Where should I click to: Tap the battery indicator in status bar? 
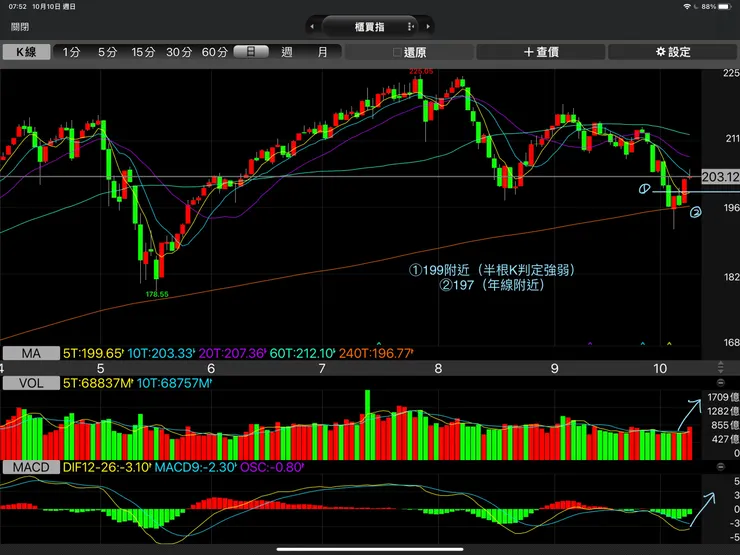(x=724, y=7)
